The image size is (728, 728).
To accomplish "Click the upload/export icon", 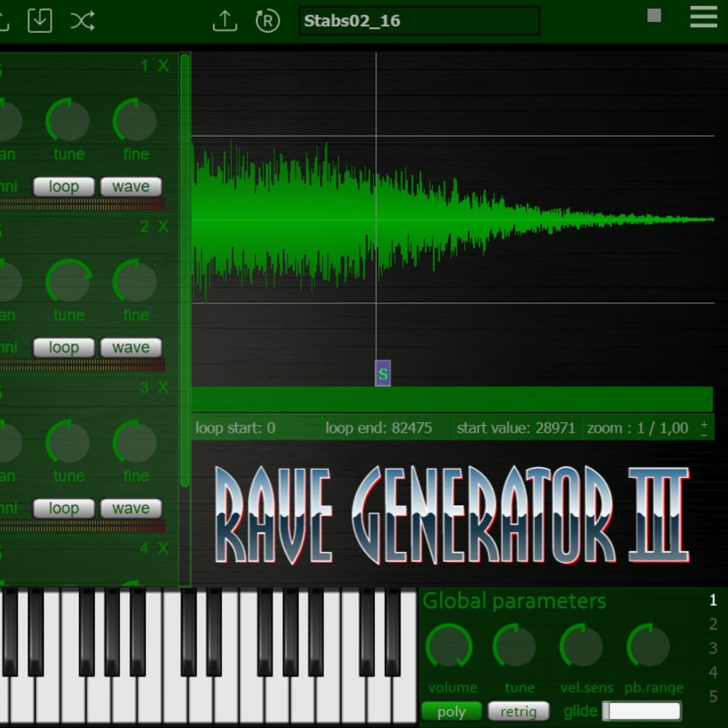I will click(224, 20).
